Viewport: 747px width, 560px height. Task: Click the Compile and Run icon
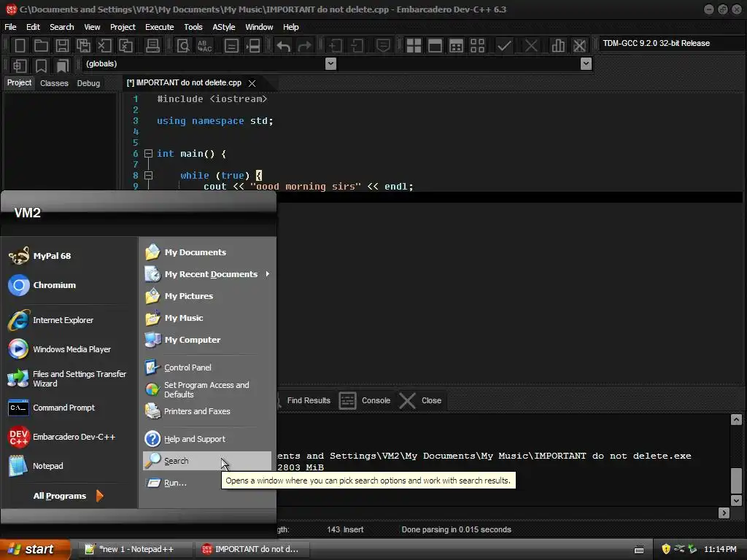point(456,46)
